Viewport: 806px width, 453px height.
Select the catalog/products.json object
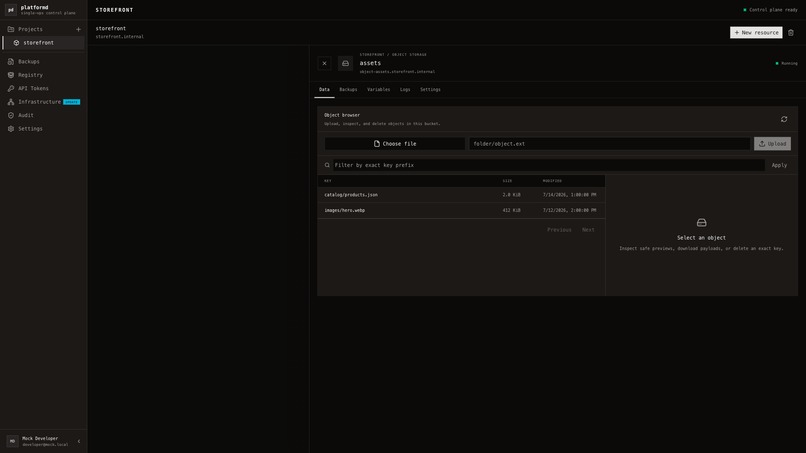(461, 195)
